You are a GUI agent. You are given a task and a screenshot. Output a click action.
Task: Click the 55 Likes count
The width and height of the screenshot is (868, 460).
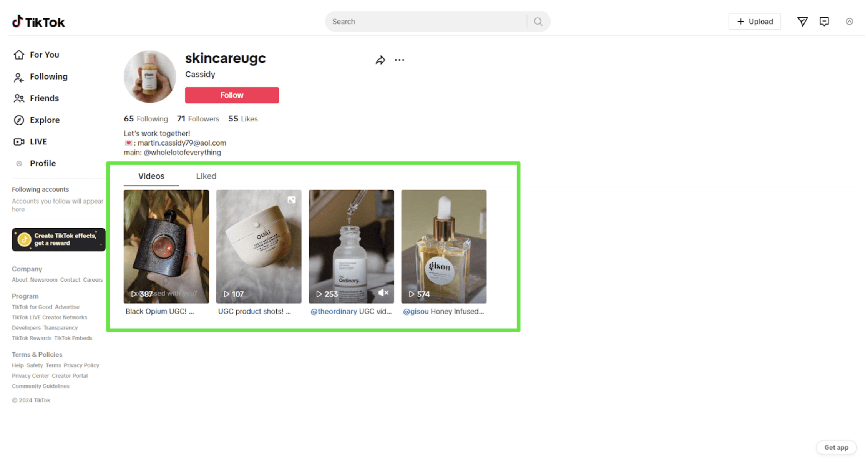click(x=243, y=119)
